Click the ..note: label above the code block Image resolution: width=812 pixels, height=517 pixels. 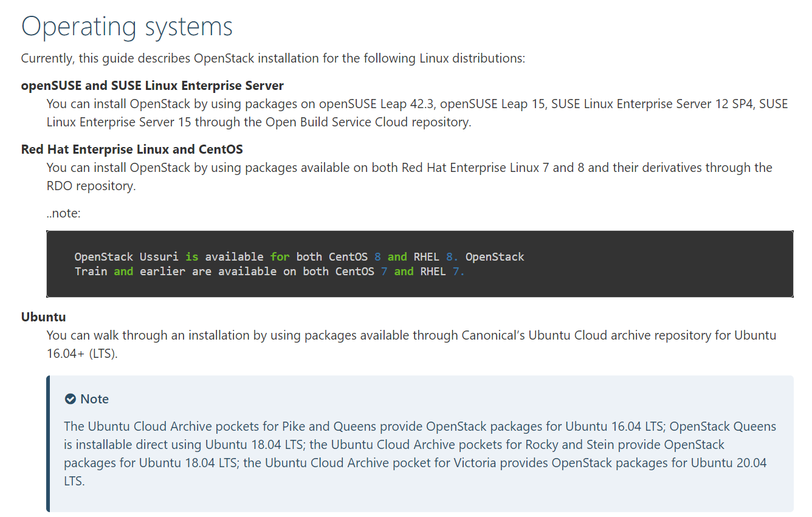pyautogui.click(x=63, y=213)
